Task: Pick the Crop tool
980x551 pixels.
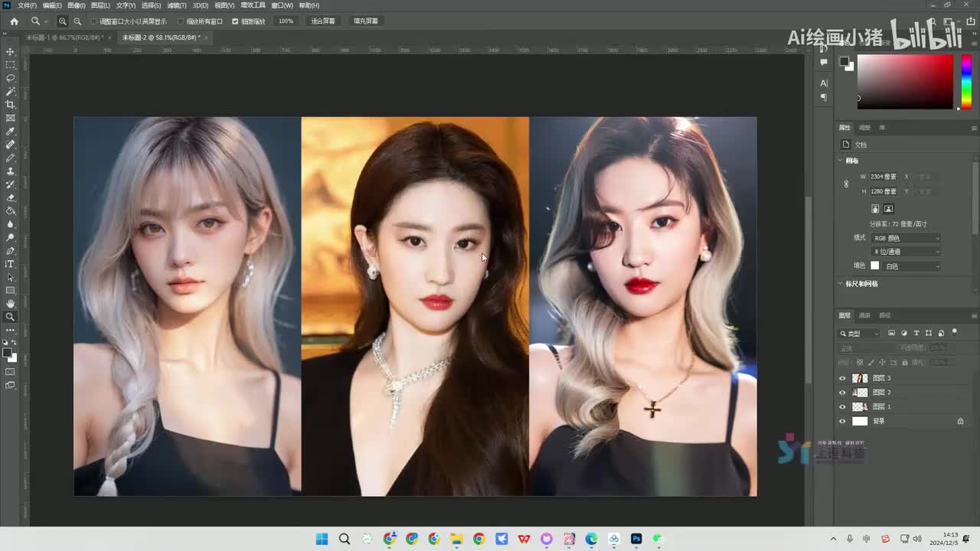Action: [10, 105]
